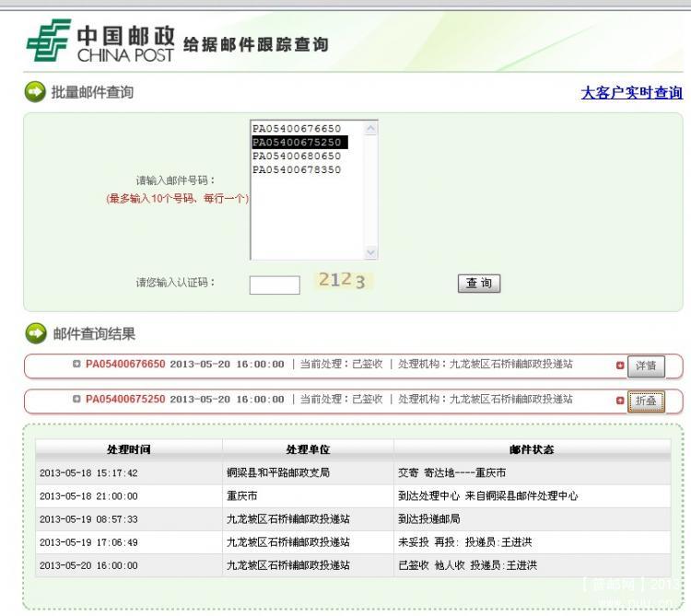Screen dimensions: 691x616
Task: Click 批量邮件查询 heading text
Action: [92, 92]
